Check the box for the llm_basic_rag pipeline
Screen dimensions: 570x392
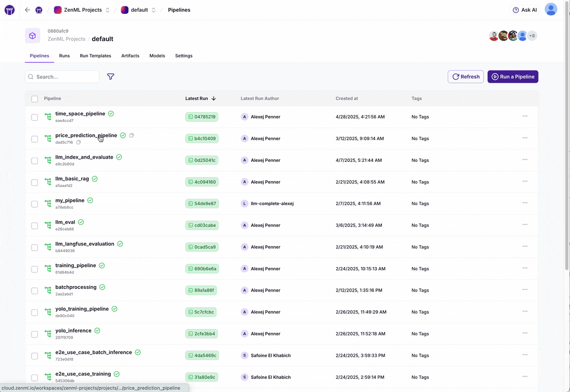[35, 182]
